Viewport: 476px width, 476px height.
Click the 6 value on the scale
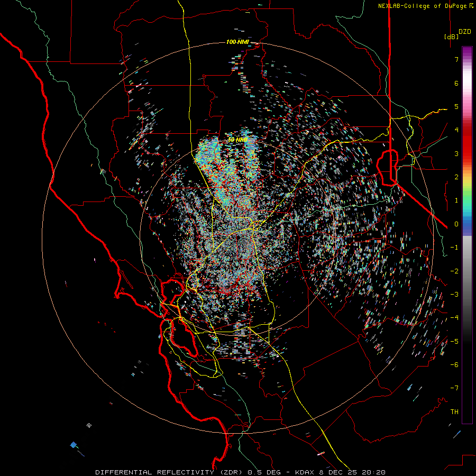456,83
